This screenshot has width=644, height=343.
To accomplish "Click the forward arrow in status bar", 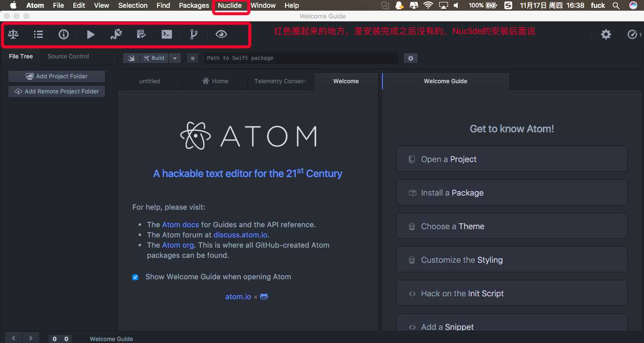I will 31,338.
